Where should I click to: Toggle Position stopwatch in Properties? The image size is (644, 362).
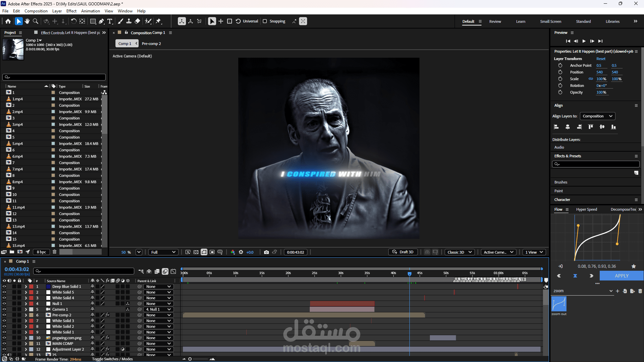pyautogui.click(x=560, y=72)
